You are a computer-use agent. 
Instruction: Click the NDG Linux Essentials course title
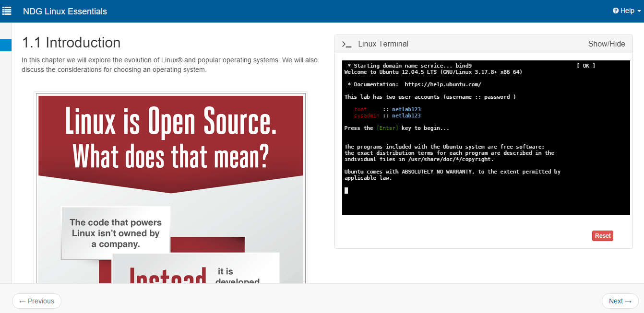(65, 11)
